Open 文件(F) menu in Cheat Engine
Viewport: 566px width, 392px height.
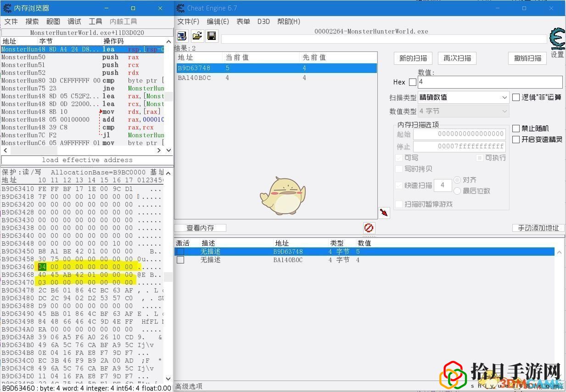click(188, 22)
